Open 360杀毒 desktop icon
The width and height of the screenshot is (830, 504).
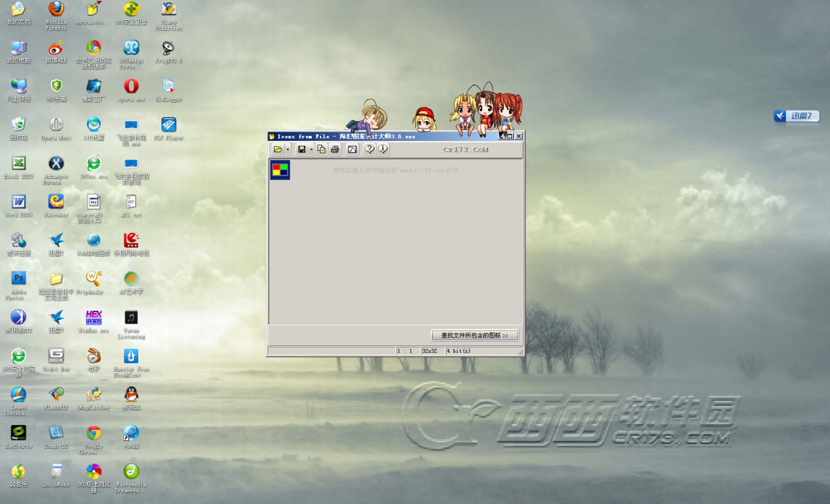[x=56, y=90]
